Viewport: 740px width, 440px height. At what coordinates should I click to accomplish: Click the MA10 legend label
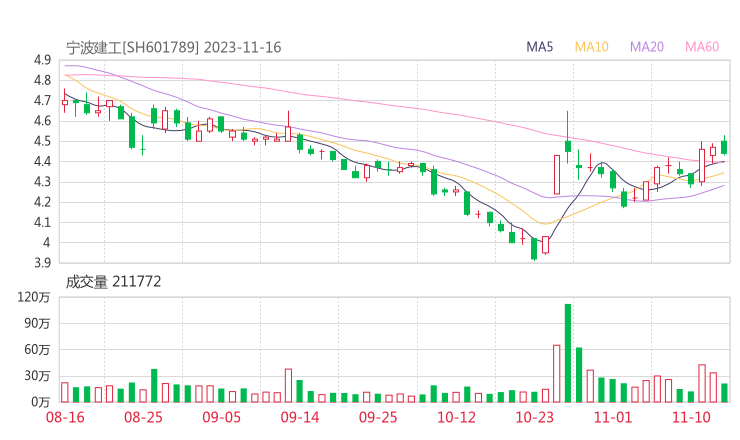pos(591,47)
